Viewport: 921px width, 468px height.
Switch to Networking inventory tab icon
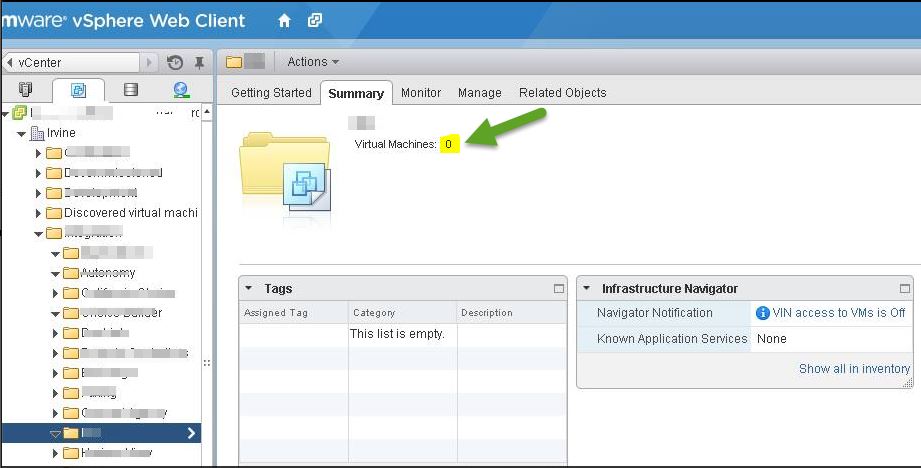click(181, 89)
